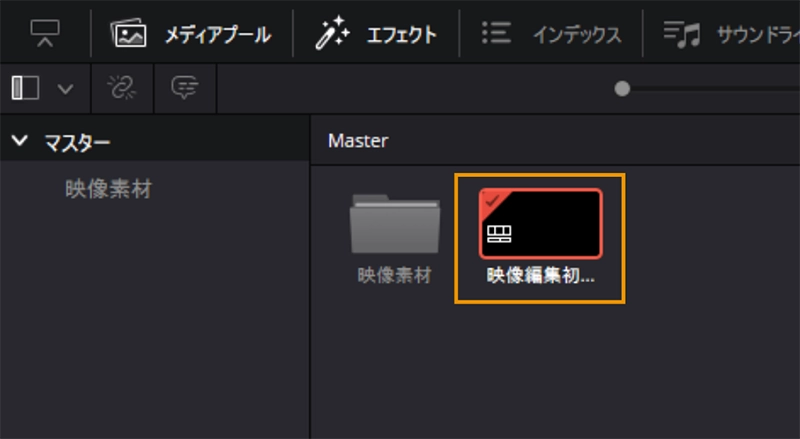Click the timeline icon on the thumbnail
This screenshot has height=439, width=800.
click(499, 234)
